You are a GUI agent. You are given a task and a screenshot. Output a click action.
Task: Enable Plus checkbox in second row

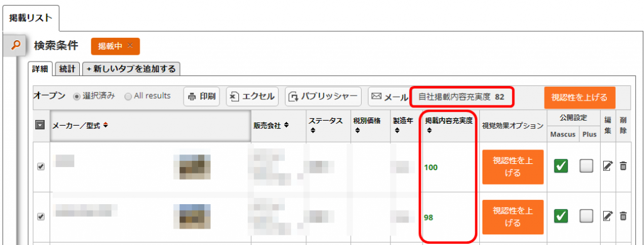[x=587, y=216]
